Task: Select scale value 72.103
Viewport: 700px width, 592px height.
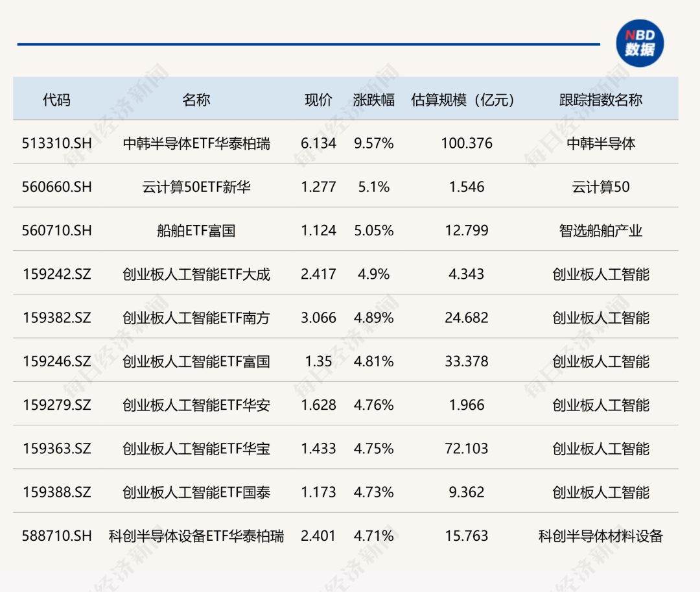Action: (x=467, y=448)
